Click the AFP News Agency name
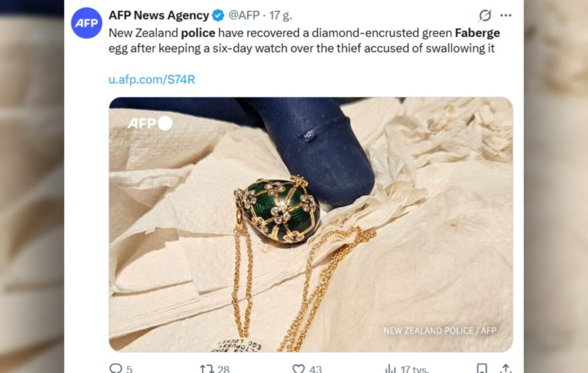The image size is (588, 373). pos(159,16)
